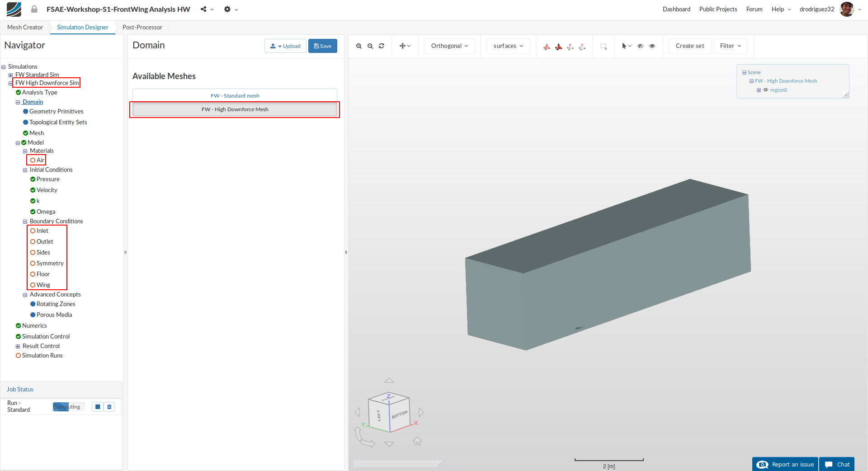Open the Orthogonal projection dropdown

[449, 46]
